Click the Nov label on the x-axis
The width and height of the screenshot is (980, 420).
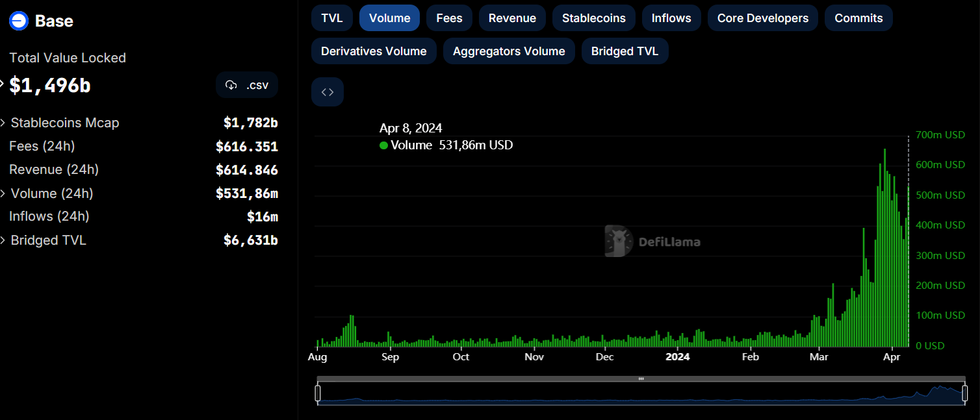tap(534, 357)
